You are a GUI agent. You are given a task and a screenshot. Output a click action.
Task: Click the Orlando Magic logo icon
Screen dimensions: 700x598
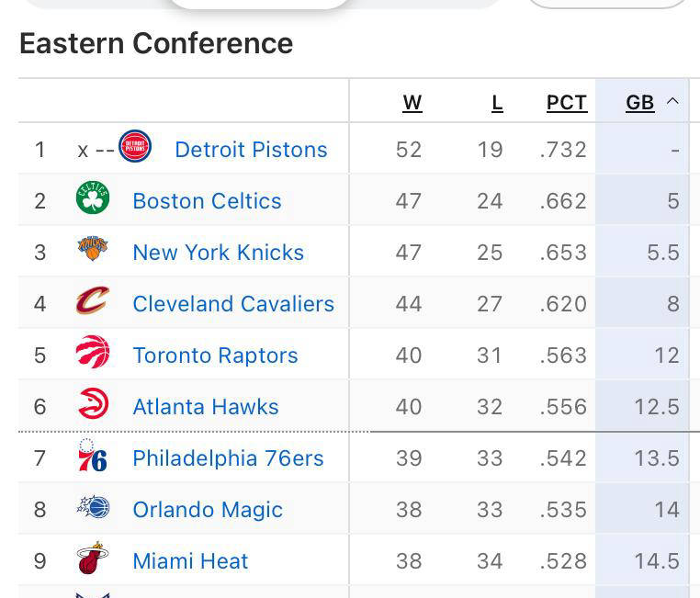(93, 508)
